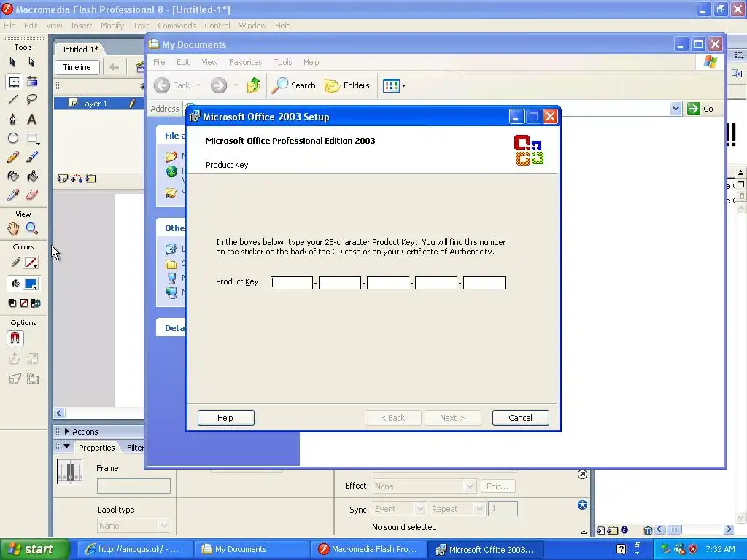Collapse the Properties panel
This screenshot has width=747, height=560.
pyautogui.click(x=66, y=447)
